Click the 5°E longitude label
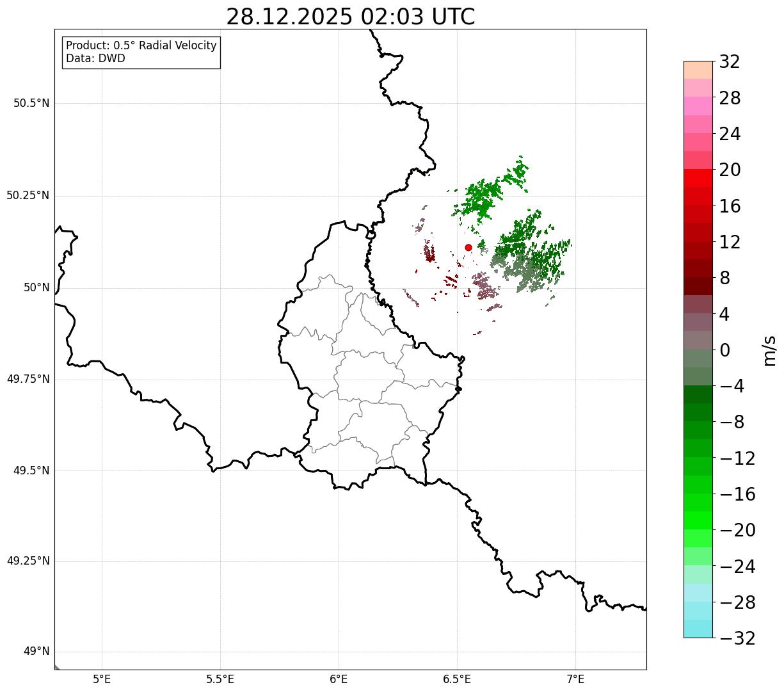Viewport: 784px width, 692px height. pos(102,679)
